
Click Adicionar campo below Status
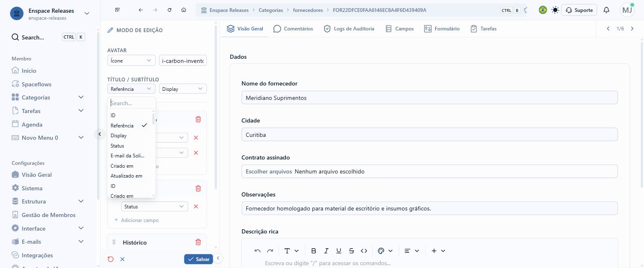[136, 220]
